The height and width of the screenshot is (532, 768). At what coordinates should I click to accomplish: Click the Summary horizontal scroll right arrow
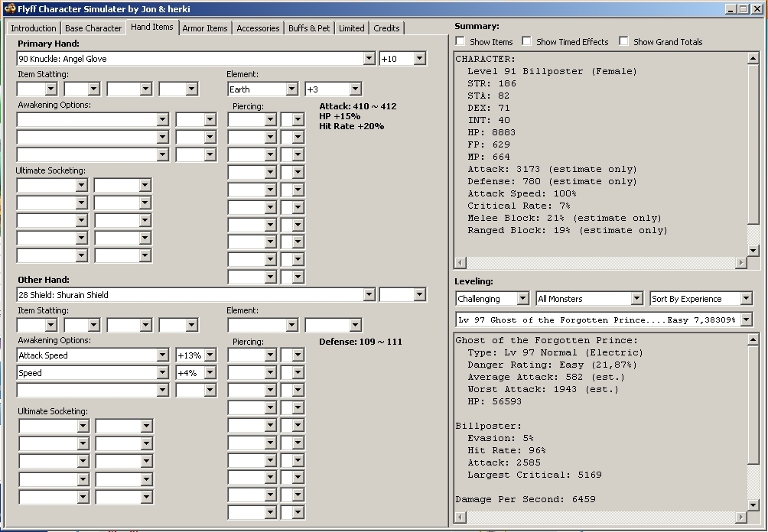(x=741, y=263)
